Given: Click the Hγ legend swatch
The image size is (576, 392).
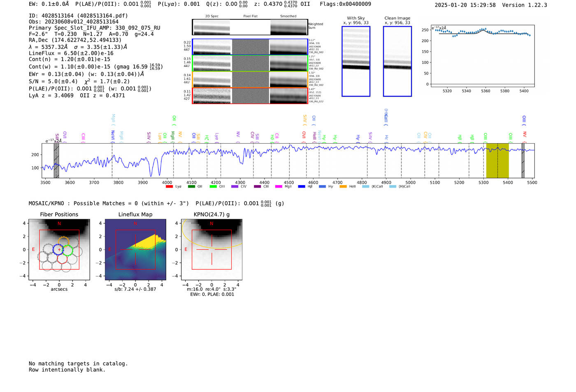Looking at the screenshot, I should coord(322,187).
